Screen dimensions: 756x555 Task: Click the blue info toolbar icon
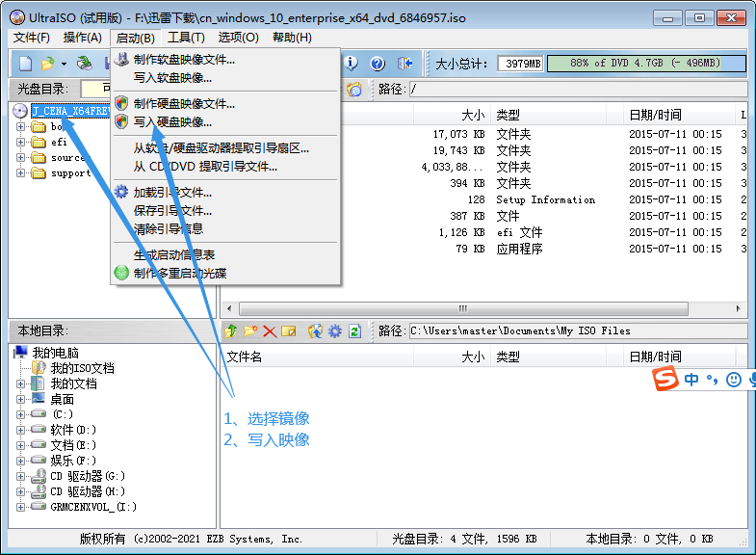(351, 64)
